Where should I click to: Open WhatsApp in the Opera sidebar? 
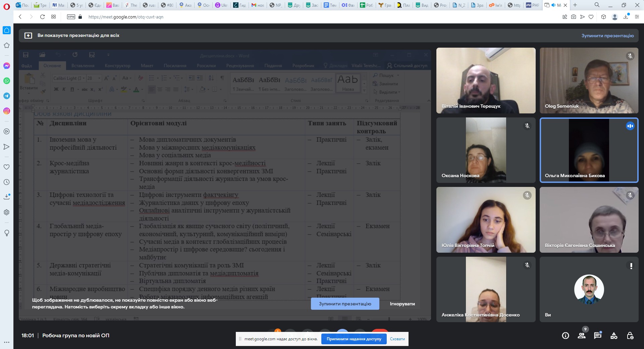click(7, 81)
